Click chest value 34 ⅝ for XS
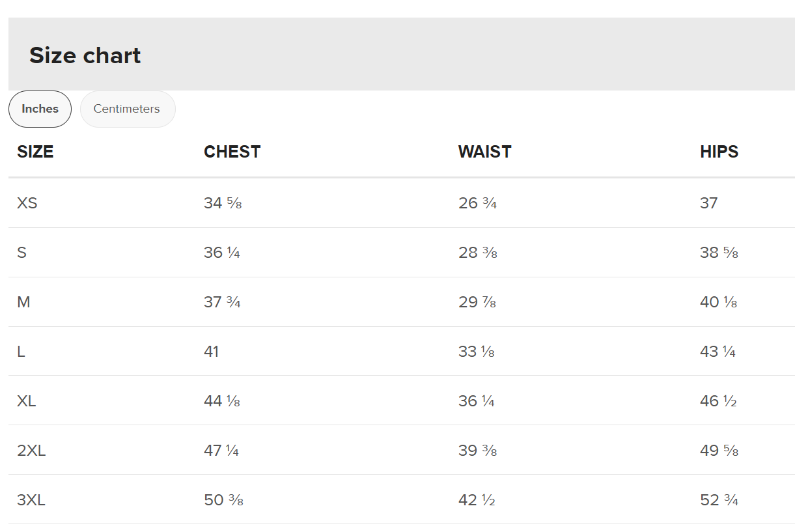The height and width of the screenshot is (532, 795). [223, 203]
